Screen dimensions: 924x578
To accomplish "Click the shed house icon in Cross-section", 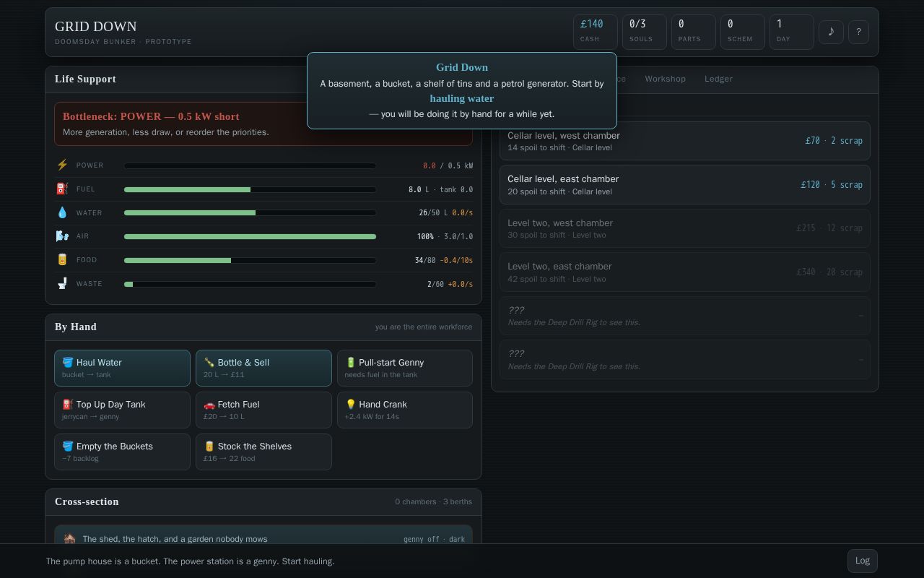I will tap(69, 539).
